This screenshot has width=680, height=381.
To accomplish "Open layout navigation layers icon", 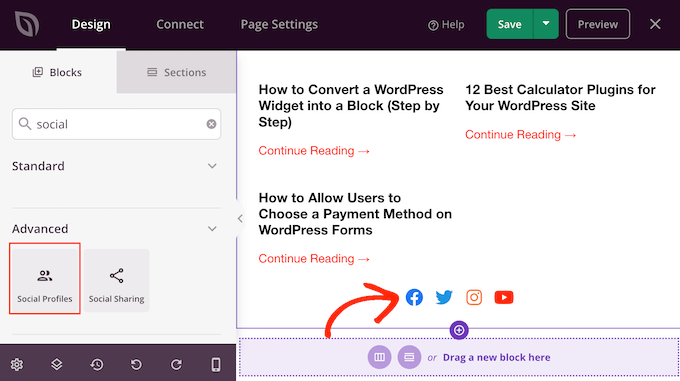I will click(x=57, y=365).
